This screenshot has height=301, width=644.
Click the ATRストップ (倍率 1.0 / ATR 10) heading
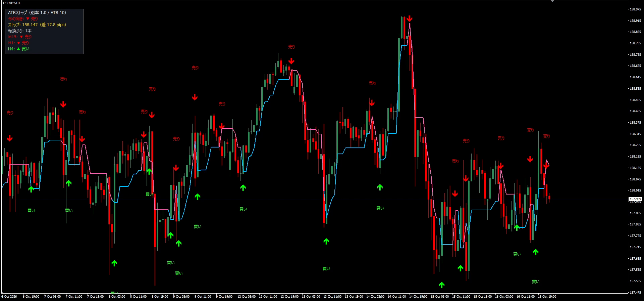pyautogui.click(x=37, y=13)
